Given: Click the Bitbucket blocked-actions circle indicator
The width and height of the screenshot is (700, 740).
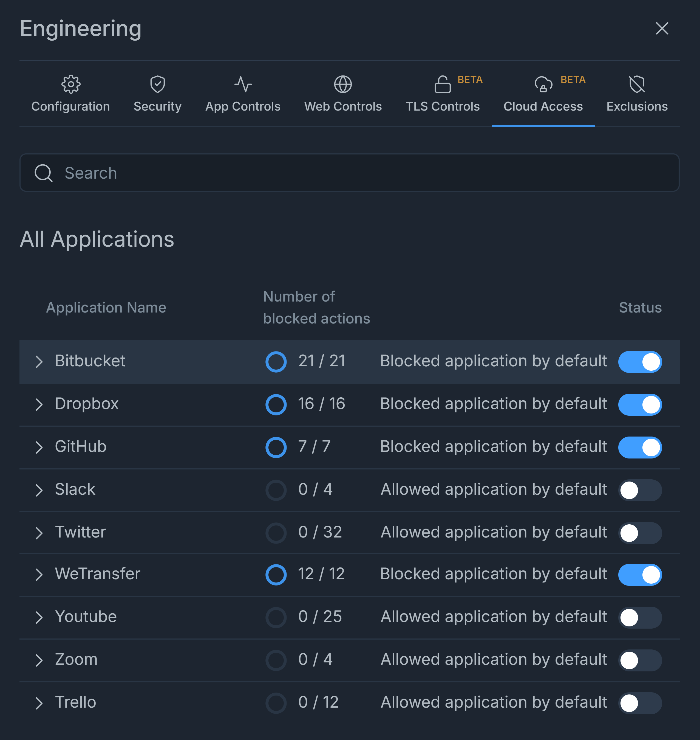Looking at the screenshot, I should (276, 362).
